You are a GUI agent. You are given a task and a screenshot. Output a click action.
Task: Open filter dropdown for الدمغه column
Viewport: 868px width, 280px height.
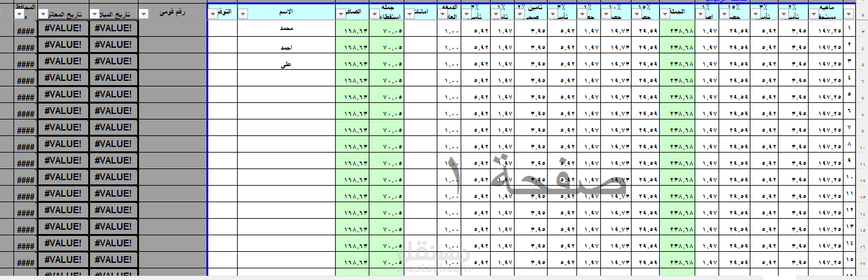pos(442,14)
